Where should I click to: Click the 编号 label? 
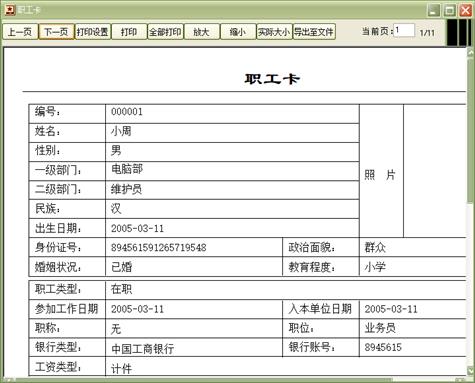(47, 112)
